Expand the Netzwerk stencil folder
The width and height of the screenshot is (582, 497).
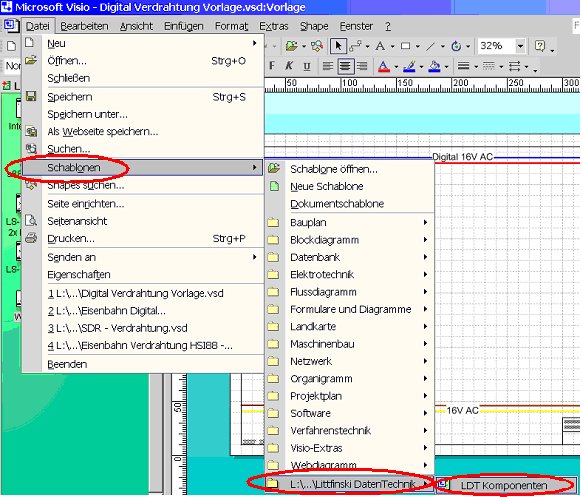tap(350, 362)
